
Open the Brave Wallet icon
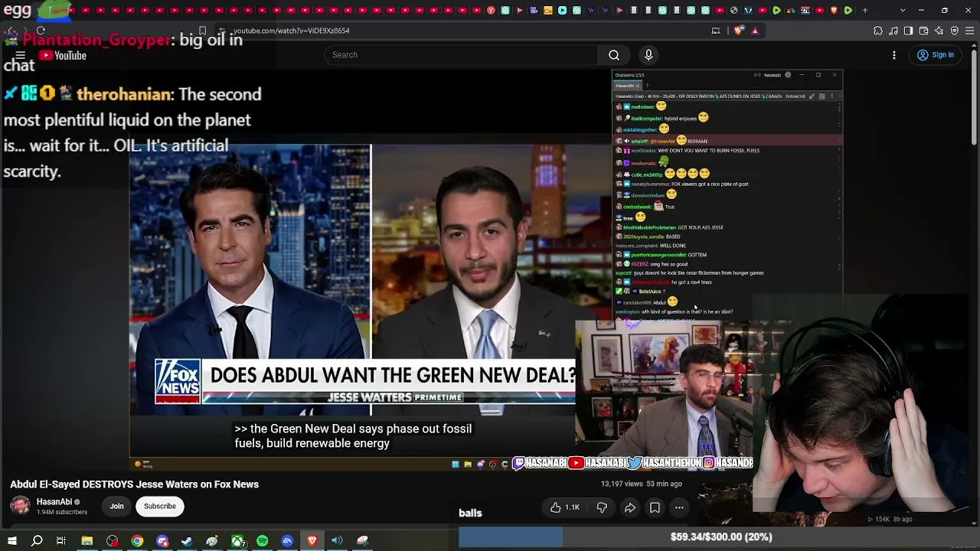pyautogui.click(x=923, y=31)
